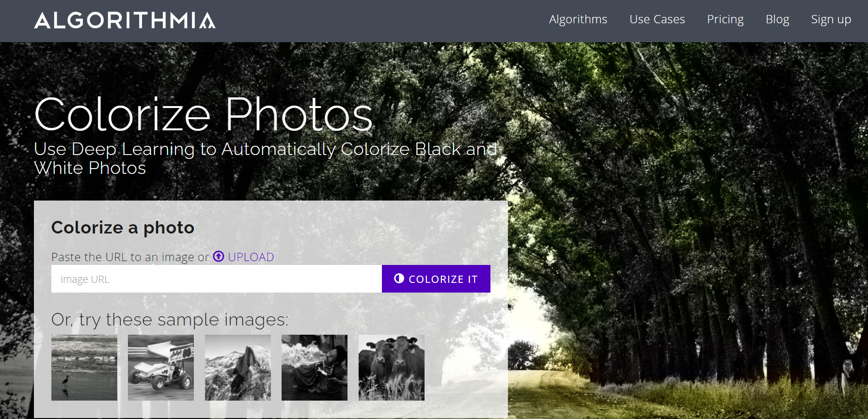This screenshot has width=868, height=419.
Task: Select the fire breather sample image
Action: tap(315, 368)
